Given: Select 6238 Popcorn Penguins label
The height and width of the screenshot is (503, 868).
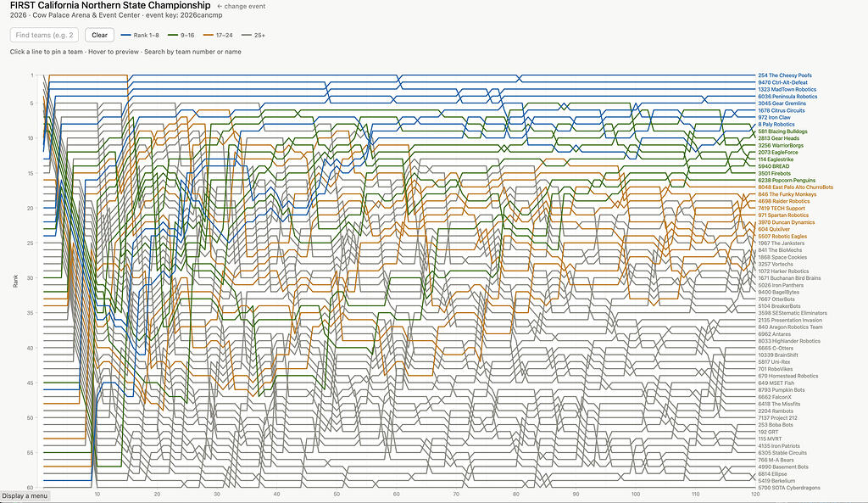Looking at the screenshot, I should pos(787,181).
